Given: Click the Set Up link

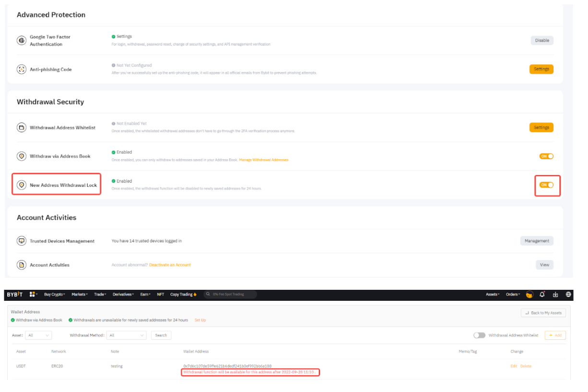Looking at the screenshot, I should pos(200,320).
